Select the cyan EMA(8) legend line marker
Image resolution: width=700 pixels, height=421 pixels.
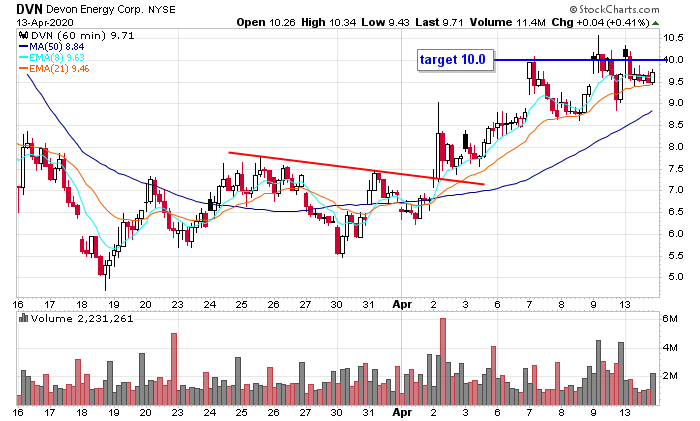[23, 58]
